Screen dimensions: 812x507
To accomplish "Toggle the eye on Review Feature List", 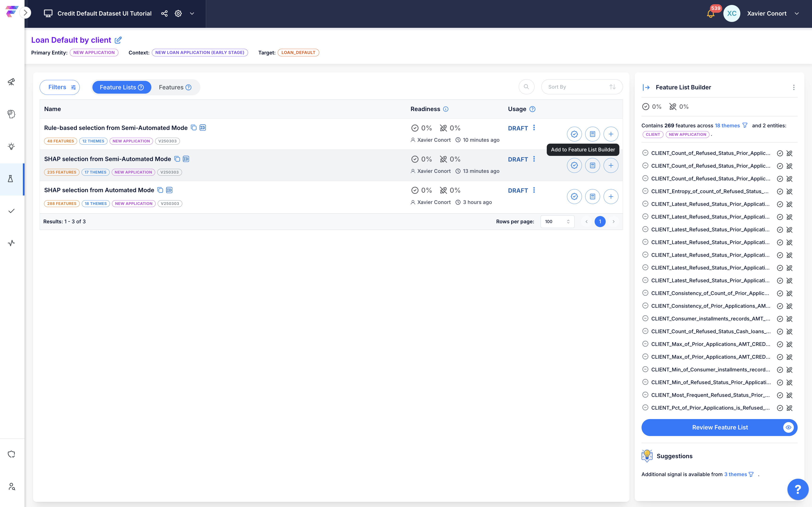I will click(x=788, y=427).
